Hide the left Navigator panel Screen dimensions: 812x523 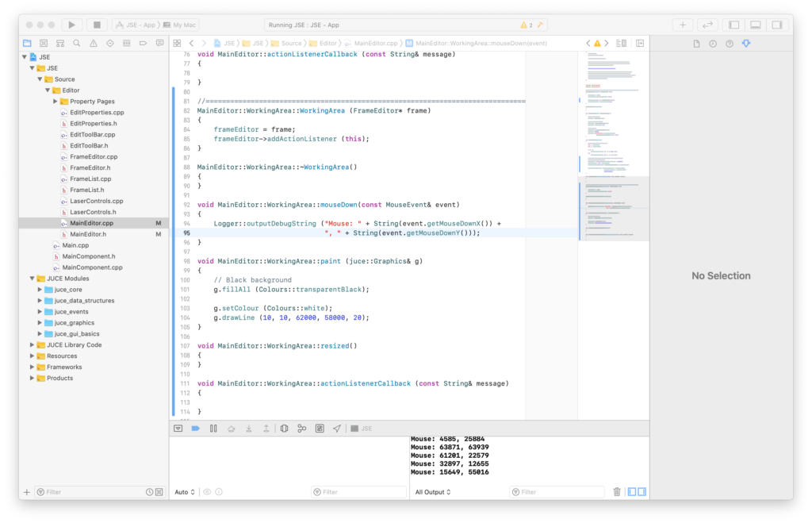[733, 25]
